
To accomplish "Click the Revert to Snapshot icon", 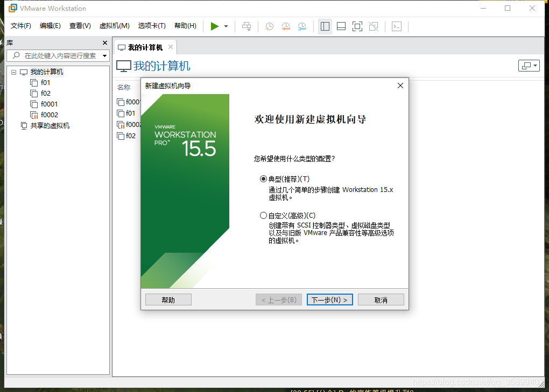I will (x=286, y=26).
